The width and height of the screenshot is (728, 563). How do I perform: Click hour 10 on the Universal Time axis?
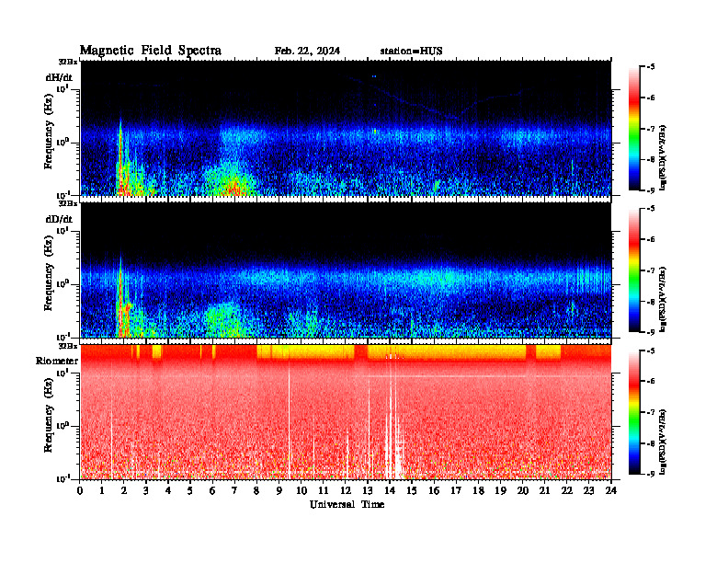[x=301, y=491]
